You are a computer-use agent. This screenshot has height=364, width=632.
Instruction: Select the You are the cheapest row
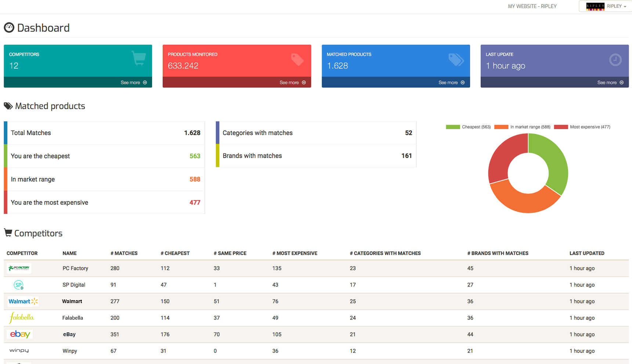click(104, 156)
